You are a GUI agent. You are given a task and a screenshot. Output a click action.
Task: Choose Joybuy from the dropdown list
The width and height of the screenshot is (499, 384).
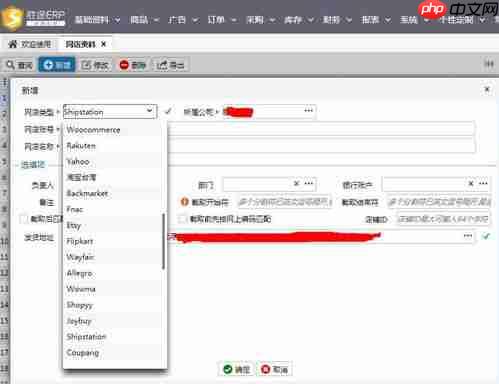pos(113,321)
